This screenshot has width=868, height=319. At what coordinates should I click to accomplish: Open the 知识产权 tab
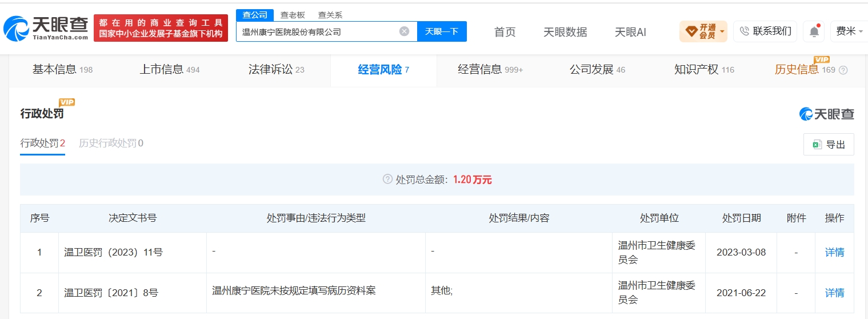(704, 70)
